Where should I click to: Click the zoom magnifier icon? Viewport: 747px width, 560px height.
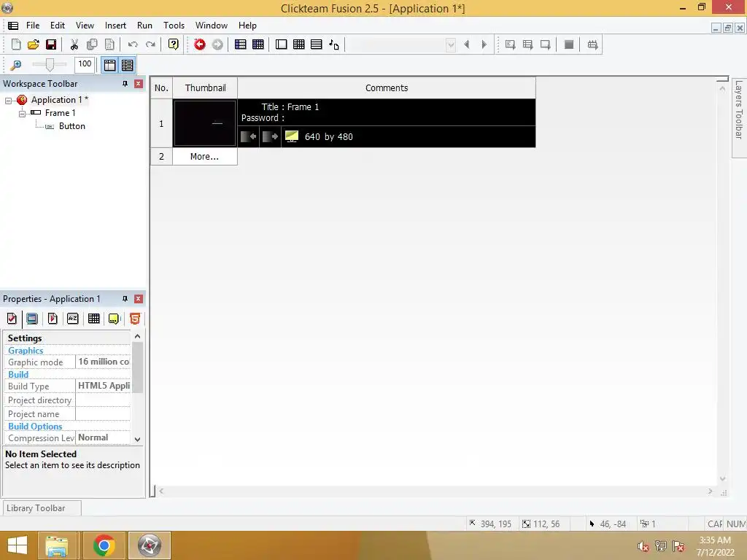pyautogui.click(x=16, y=65)
